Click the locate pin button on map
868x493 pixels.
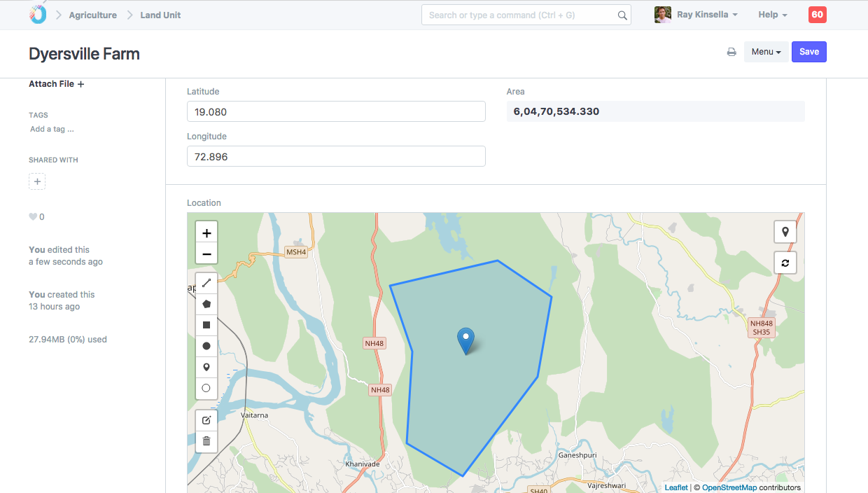[x=785, y=232]
